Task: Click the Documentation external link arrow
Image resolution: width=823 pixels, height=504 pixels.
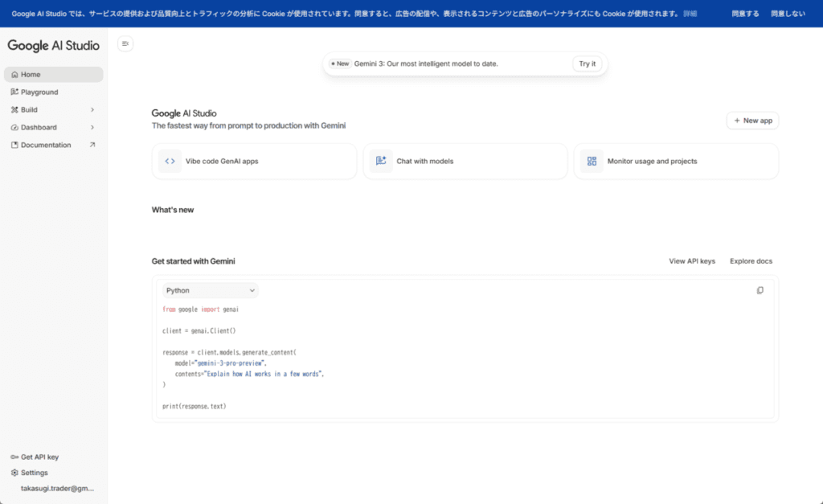Action: 92,145
